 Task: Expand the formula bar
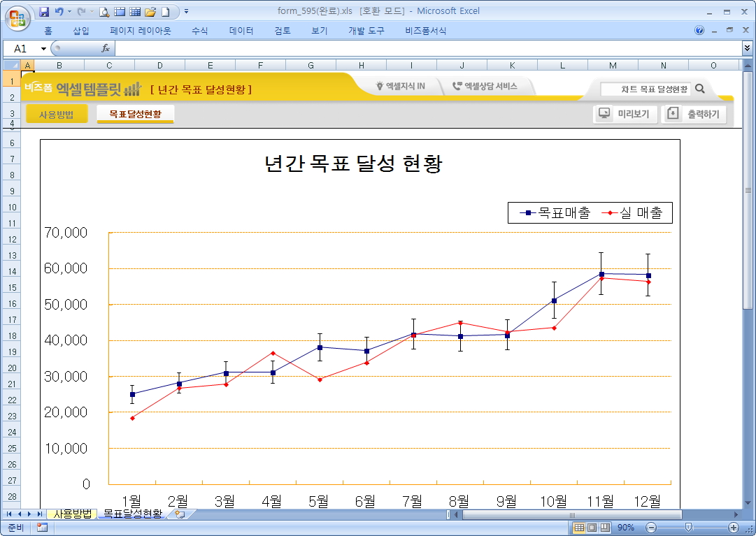coord(748,48)
